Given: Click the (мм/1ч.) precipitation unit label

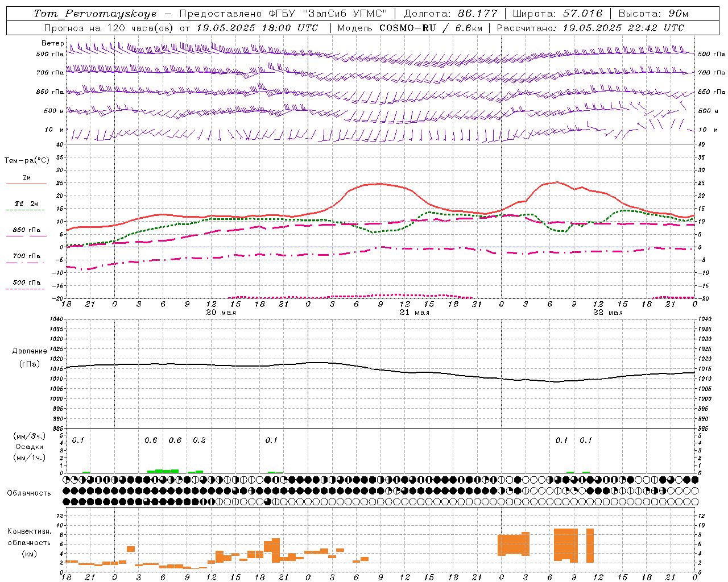Looking at the screenshot, I should coord(30,458).
